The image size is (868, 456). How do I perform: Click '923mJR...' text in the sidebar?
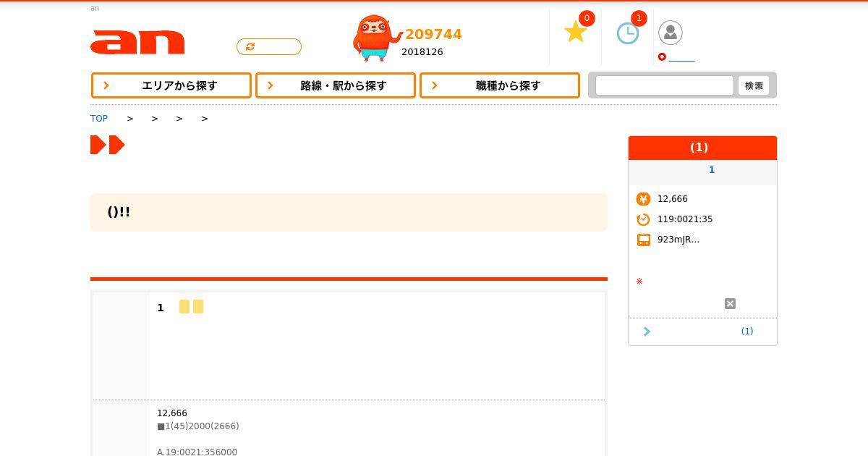(678, 240)
